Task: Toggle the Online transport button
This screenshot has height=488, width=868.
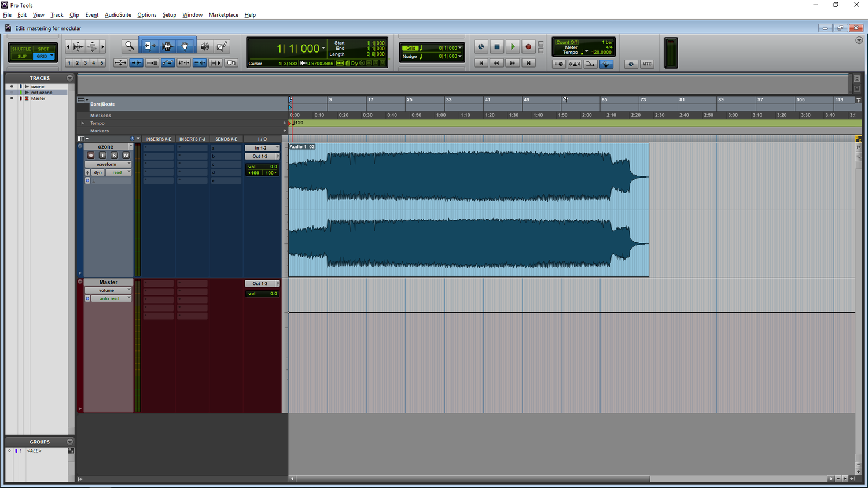Action: (481, 47)
